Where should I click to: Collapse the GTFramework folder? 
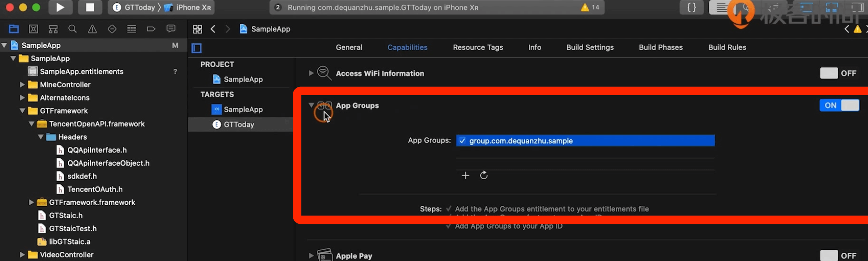click(x=22, y=111)
